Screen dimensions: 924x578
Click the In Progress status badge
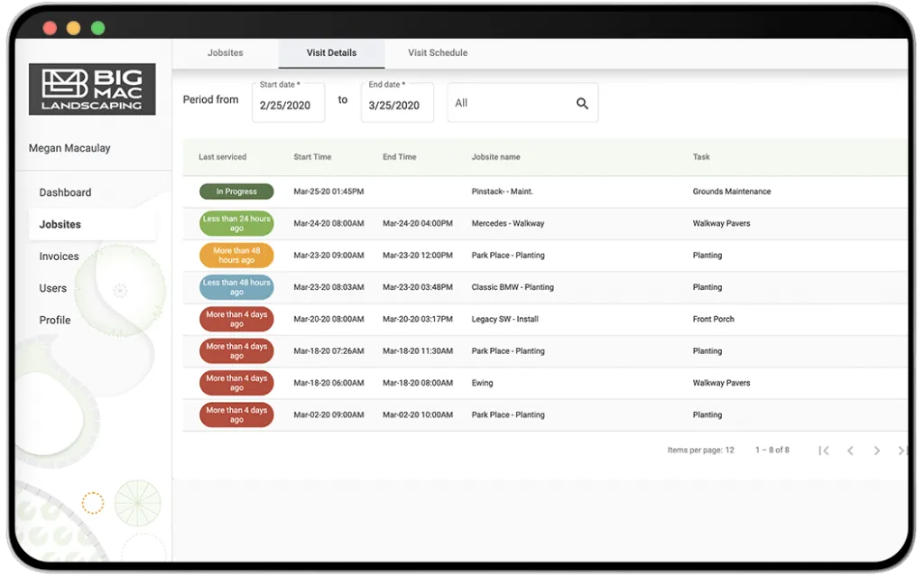pyautogui.click(x=236, y=191)
